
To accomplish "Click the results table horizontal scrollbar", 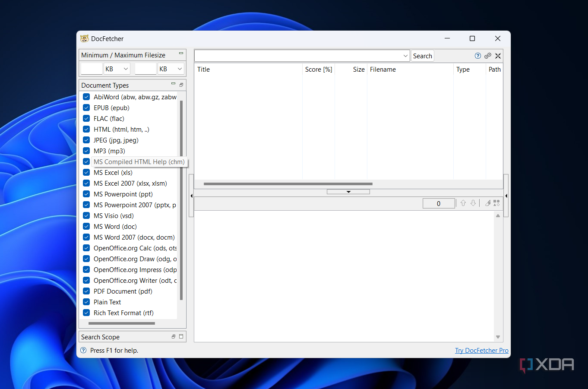I will 288,184.
